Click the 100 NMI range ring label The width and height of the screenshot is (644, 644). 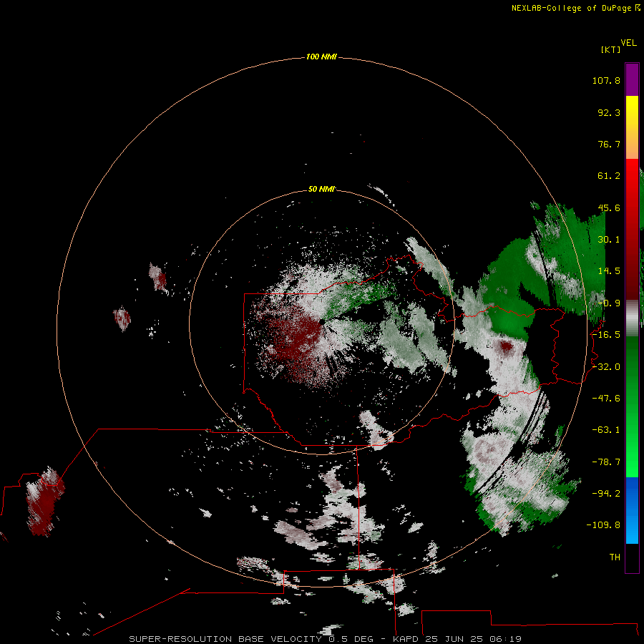[x=321, y=57]
